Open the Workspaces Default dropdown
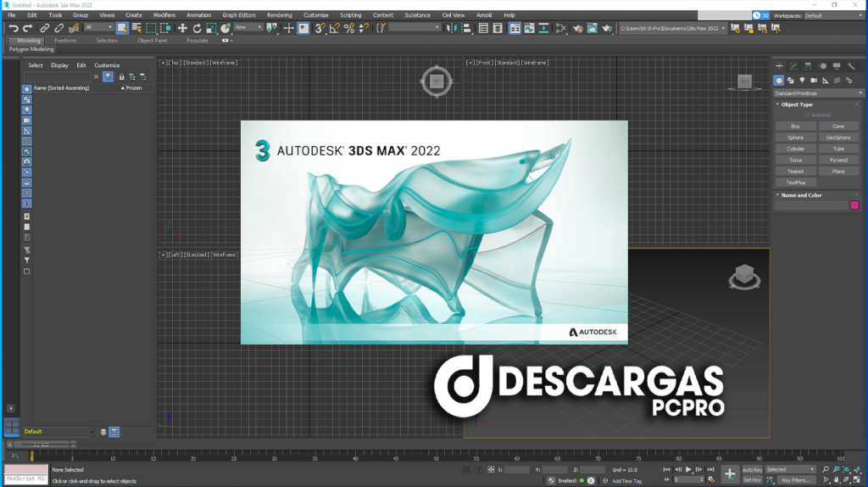 pyautogui.click(x=835, y=15)
